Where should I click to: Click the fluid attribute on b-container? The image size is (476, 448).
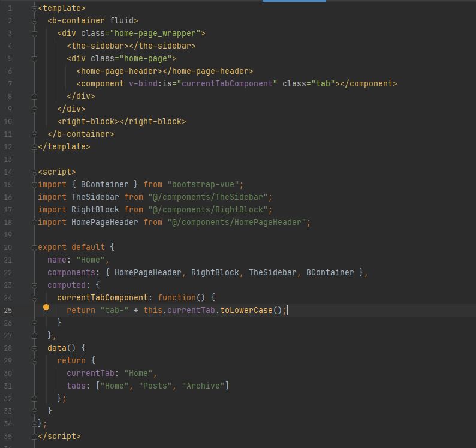[122, 20]
